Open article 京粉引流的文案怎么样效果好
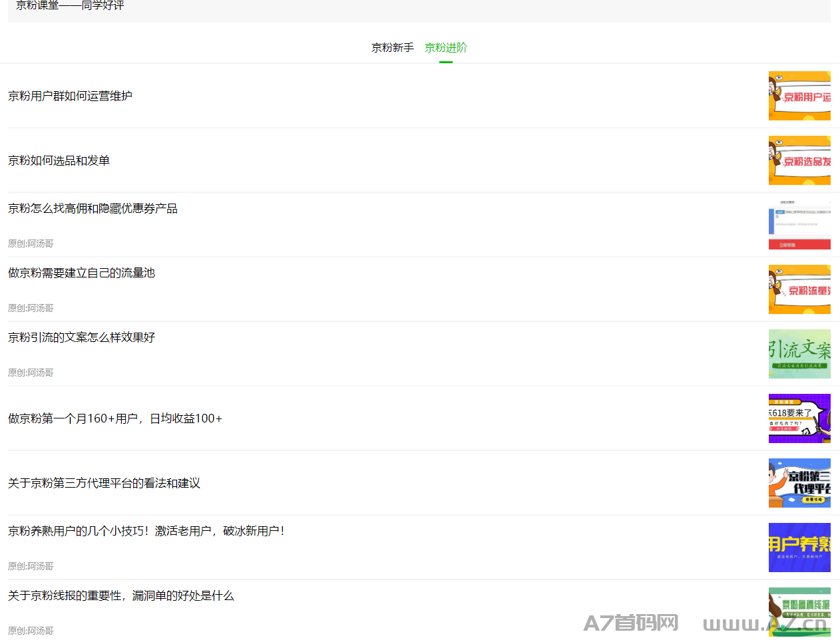The image size is (840, 644). tap(81, 337)
